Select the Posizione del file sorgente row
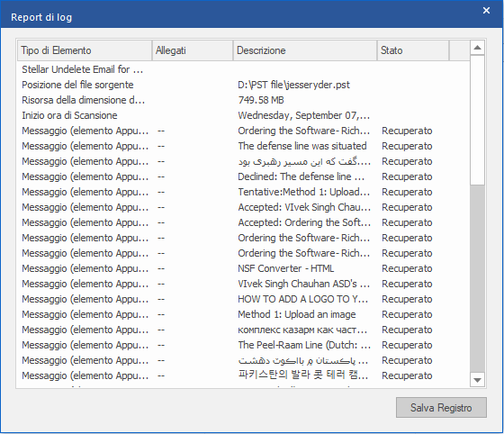The height and width of the screenshot is (434, 504). click(243, 85)
